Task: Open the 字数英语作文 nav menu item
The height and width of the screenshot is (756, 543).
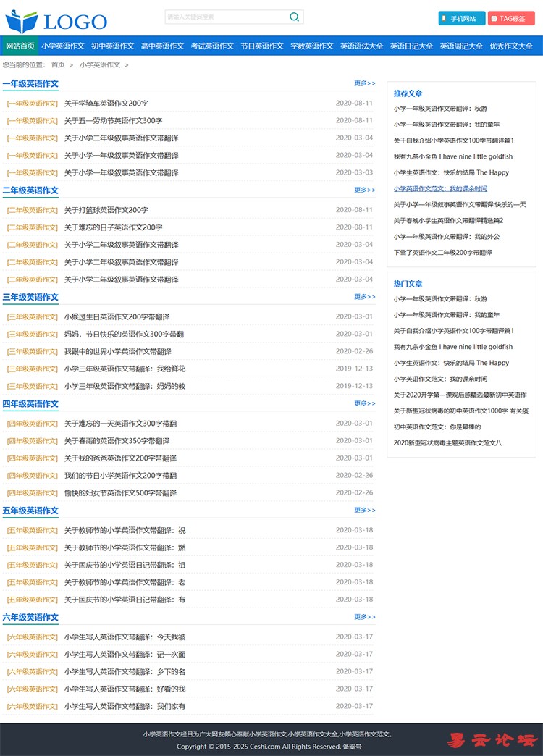Action: click(x=312, y=46)
